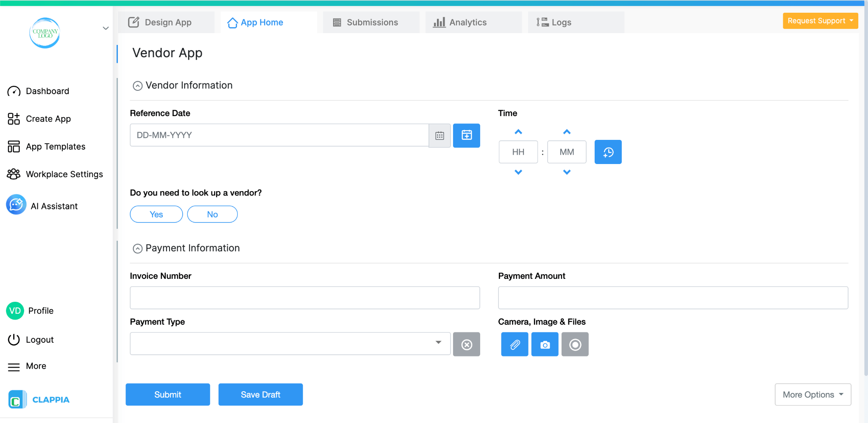Screen dimensions: 868x423
Task: Open the More Options dropdown
Action: click(x=812, y=394)
